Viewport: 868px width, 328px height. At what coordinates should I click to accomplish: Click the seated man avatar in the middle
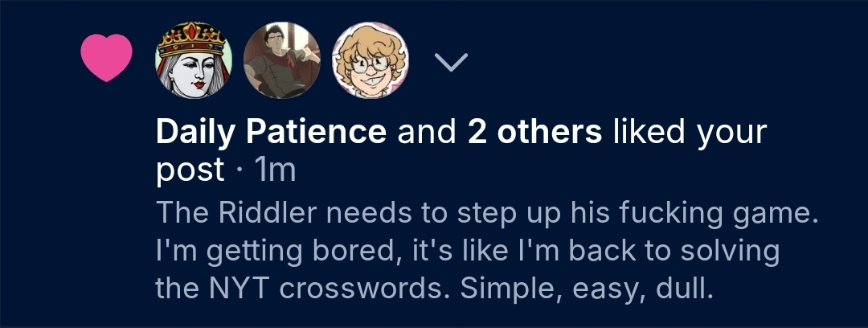click(281, 58)
